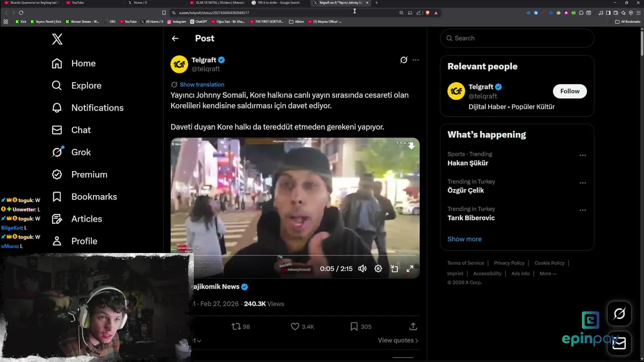This screenshot has width=644, height=362.
Task: Click the share icon under the post
Action: 413,326
